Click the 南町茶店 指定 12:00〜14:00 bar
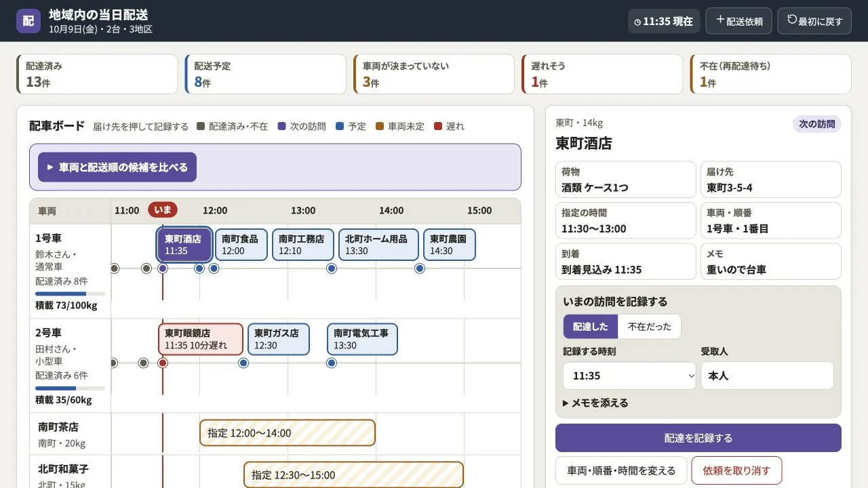The image size is (868, 488). tap(288, 433)
